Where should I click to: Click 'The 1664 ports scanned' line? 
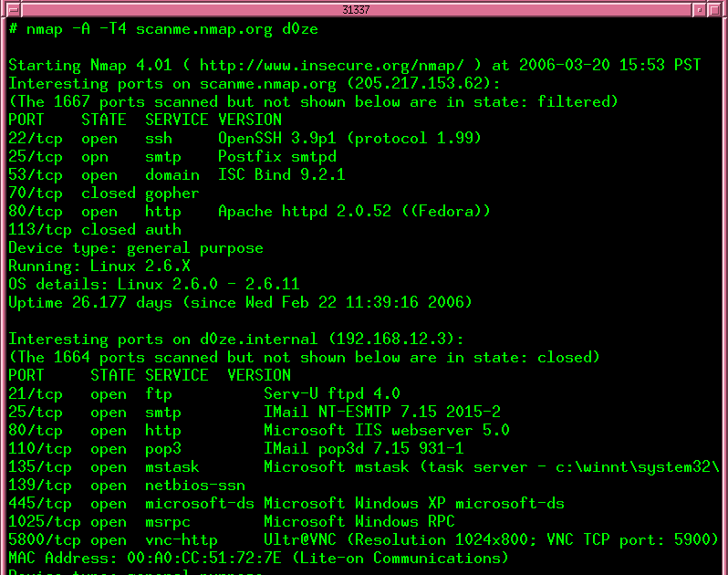tap(304, 358)
